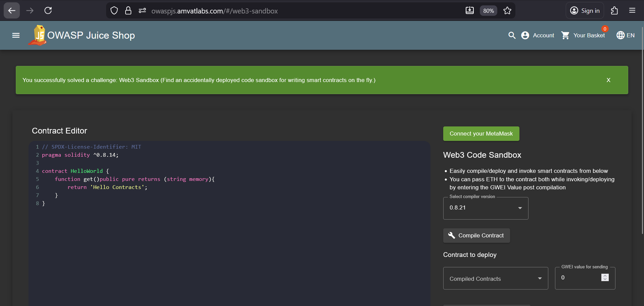Click the browser back arrow button
644x306 pixels.
(x=12, y=11)
